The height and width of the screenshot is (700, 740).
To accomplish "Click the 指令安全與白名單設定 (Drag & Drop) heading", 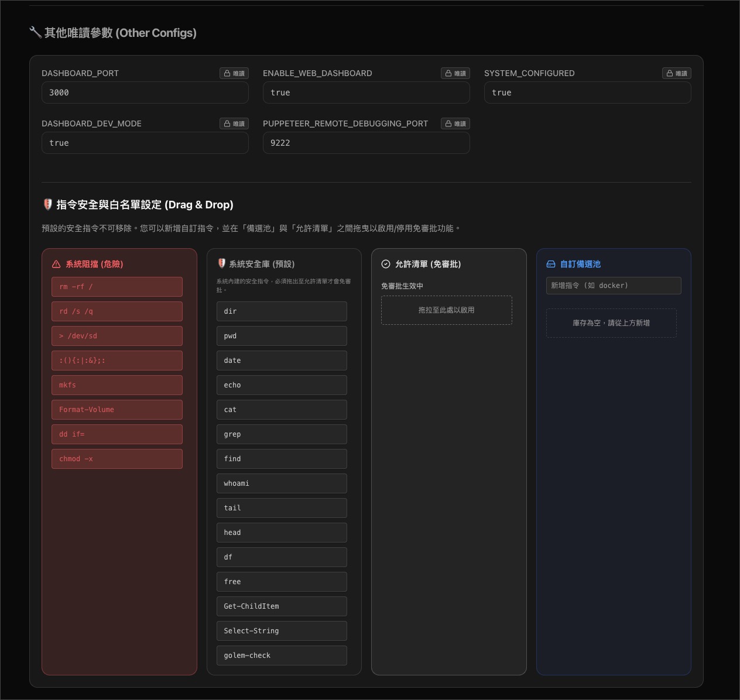I will [x=145, y=204].
